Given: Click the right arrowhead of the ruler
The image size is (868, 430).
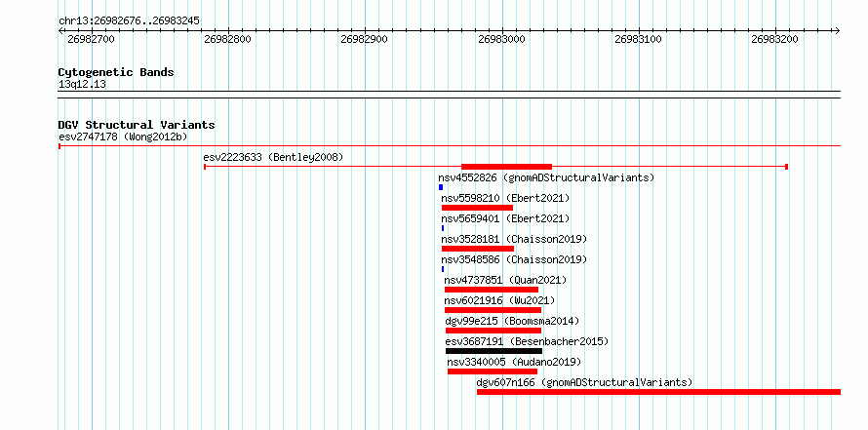Looking at the screenshot, I should coord(837,31).
